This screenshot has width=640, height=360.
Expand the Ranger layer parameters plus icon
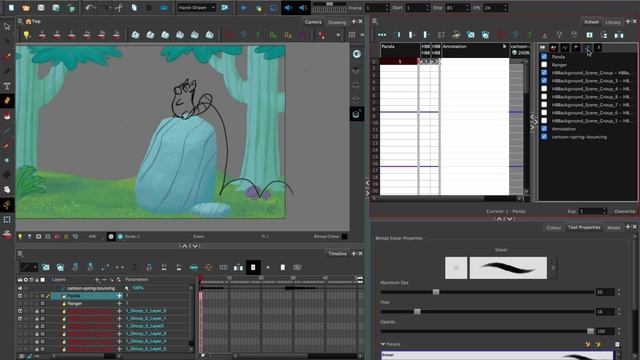point(120,303)
